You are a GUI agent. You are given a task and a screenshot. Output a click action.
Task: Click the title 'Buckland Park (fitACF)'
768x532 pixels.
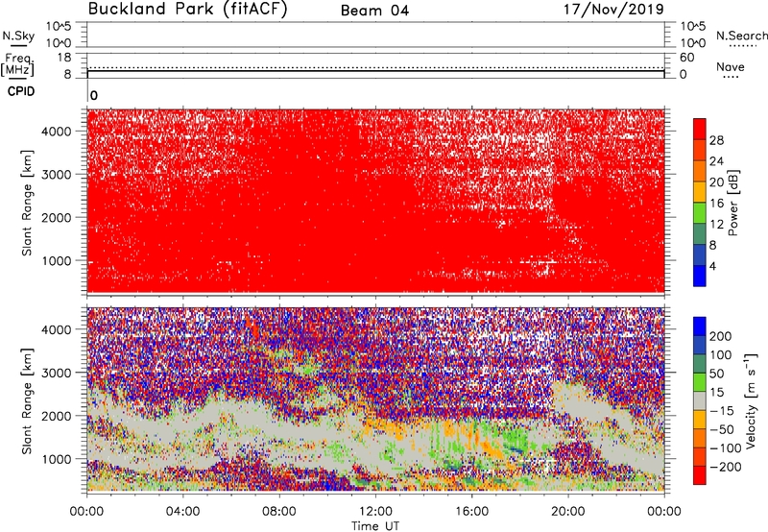[x=187, y=9]
